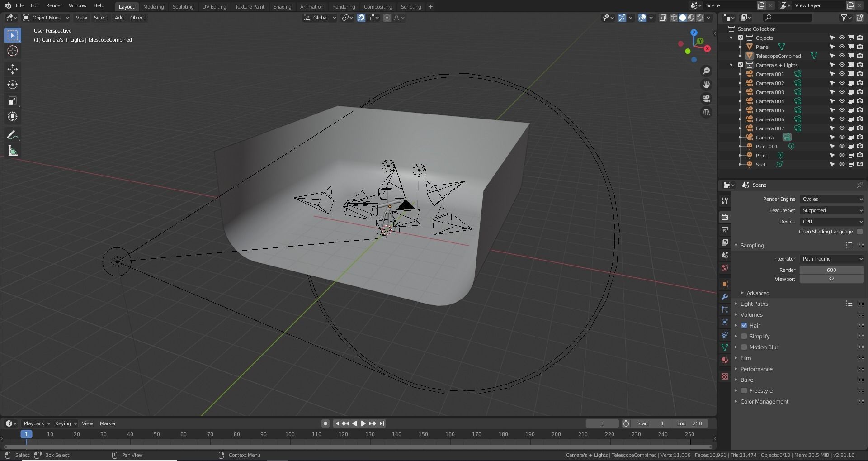Choose the Select Box tool
The width and height of the screenshot is (868, 461).
pos(13,35)
